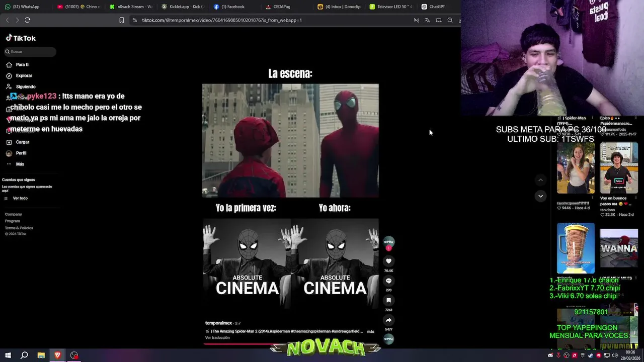Open the TikTok logo home link

click(21, 38)
